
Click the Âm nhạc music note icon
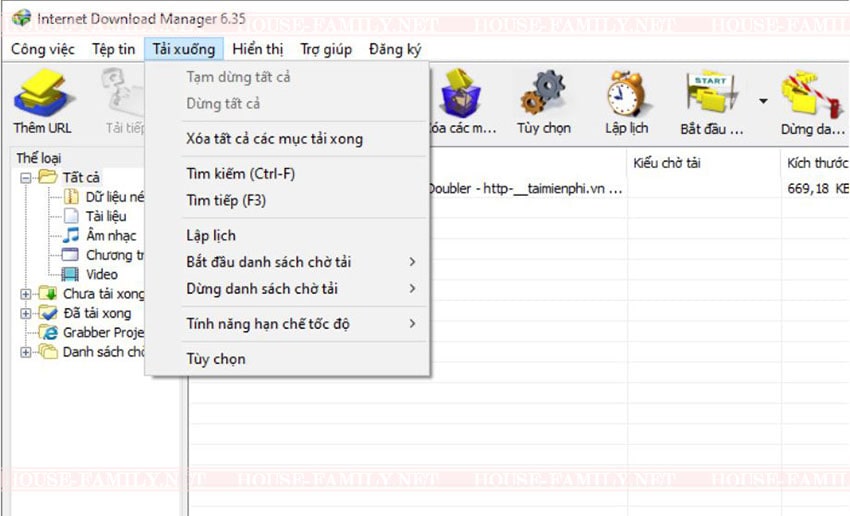tap(71, 235)
